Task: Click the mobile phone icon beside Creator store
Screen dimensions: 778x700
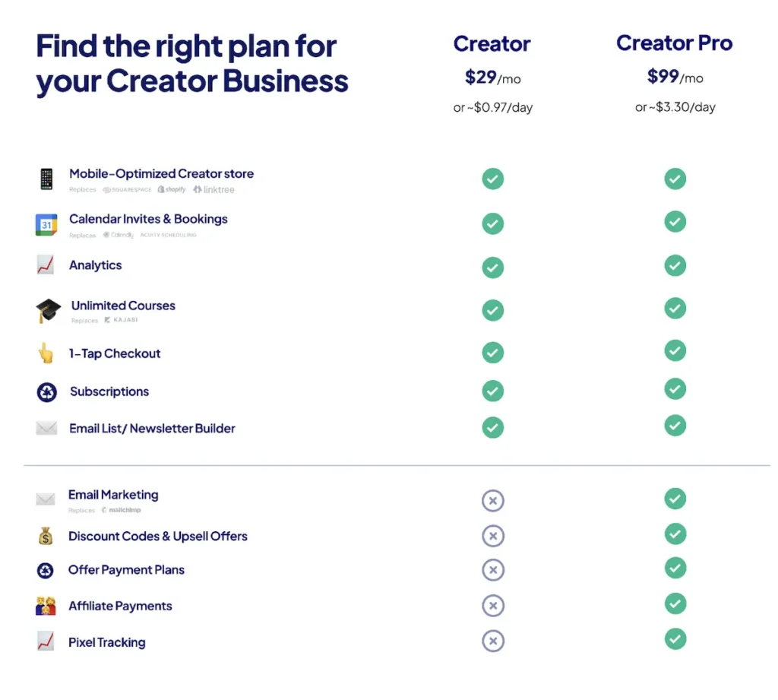Action: [x=46, y=179]
